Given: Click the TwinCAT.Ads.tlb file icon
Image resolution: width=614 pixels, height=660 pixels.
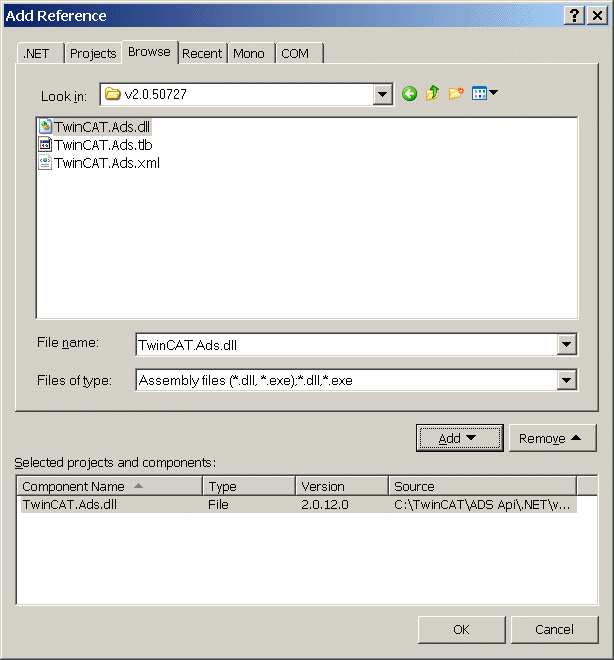Looking at the screenshot, I should pos(45,144).
